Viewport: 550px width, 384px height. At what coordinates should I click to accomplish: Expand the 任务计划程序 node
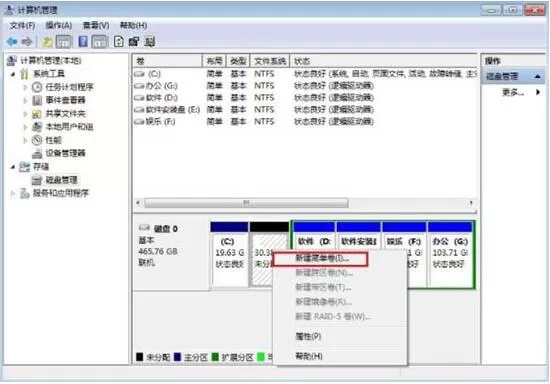point(25,87)
